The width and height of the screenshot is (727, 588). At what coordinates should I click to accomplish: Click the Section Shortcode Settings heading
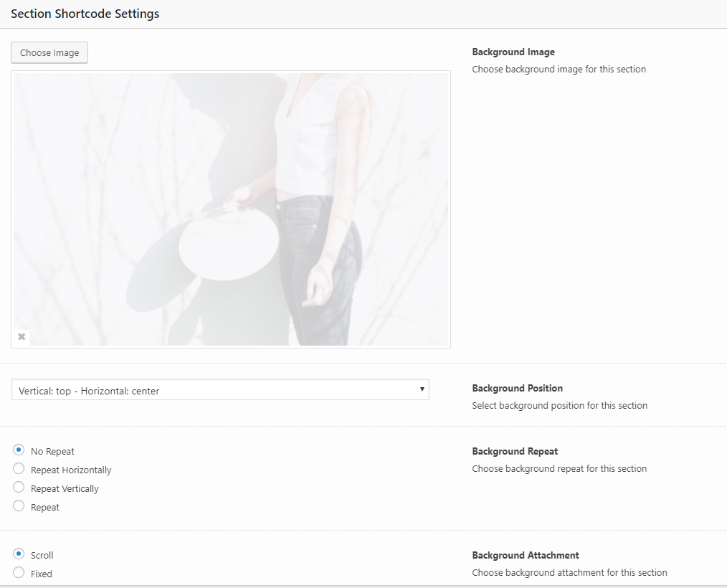[x=85, y=14]
